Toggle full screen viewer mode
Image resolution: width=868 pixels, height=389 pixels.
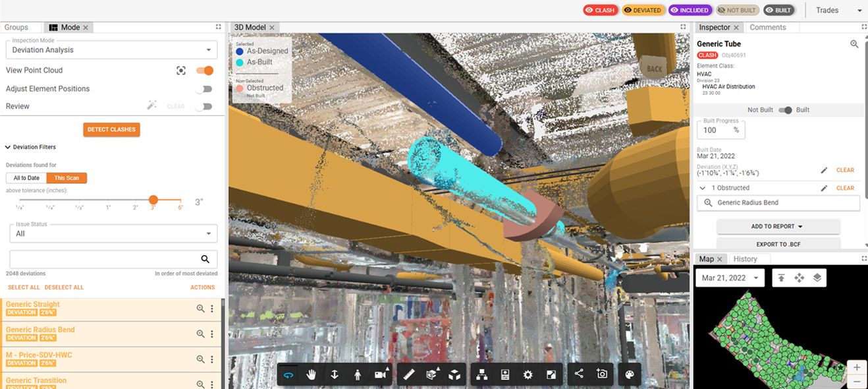click(551, 374)
